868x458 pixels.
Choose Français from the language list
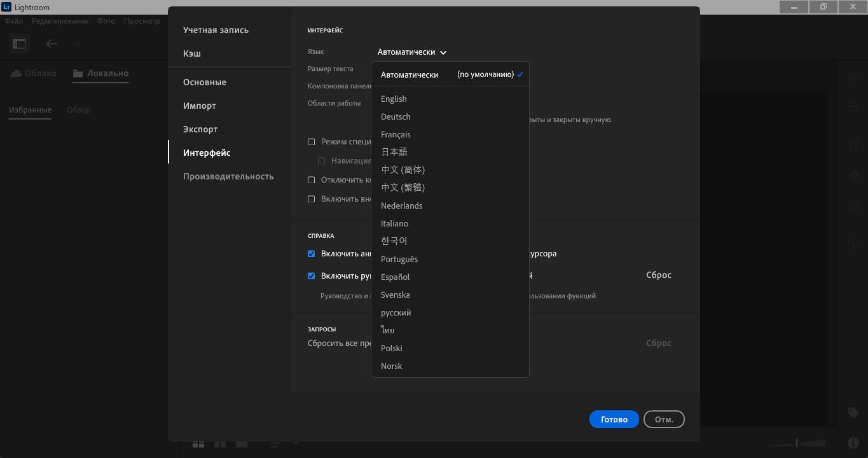(450, 134)
